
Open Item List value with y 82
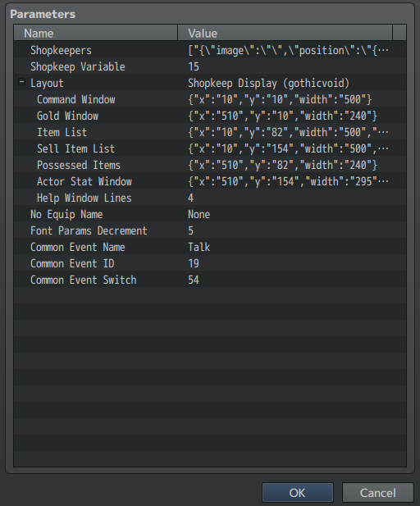click(x=288, y=132)
